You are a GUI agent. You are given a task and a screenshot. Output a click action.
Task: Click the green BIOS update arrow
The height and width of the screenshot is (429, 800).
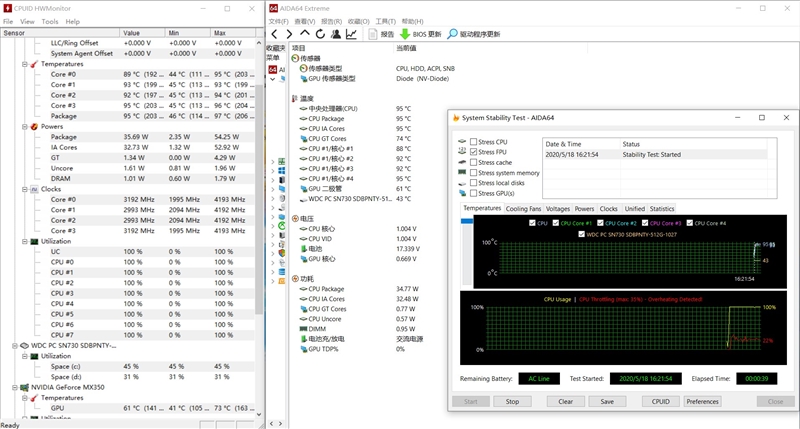click(405, 34)
